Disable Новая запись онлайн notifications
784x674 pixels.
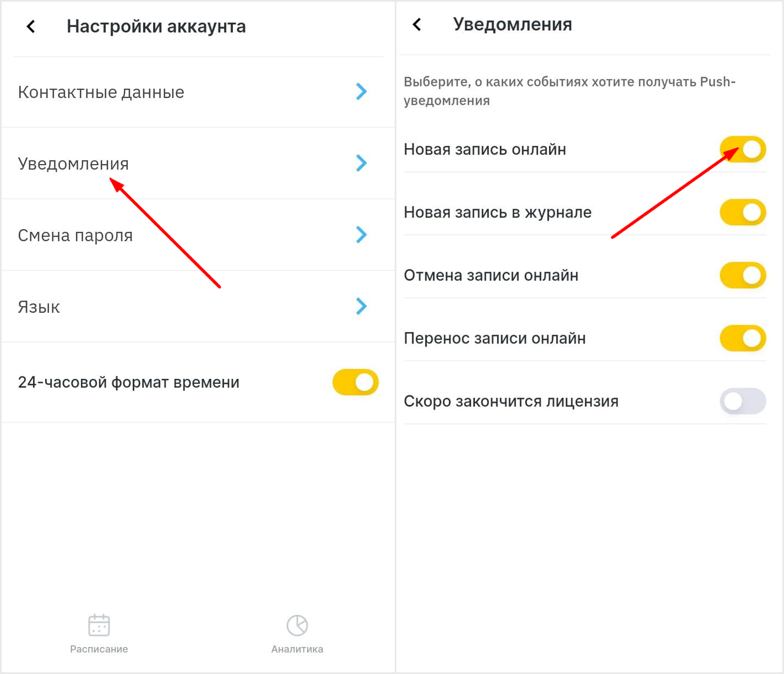tap(743, 149)
